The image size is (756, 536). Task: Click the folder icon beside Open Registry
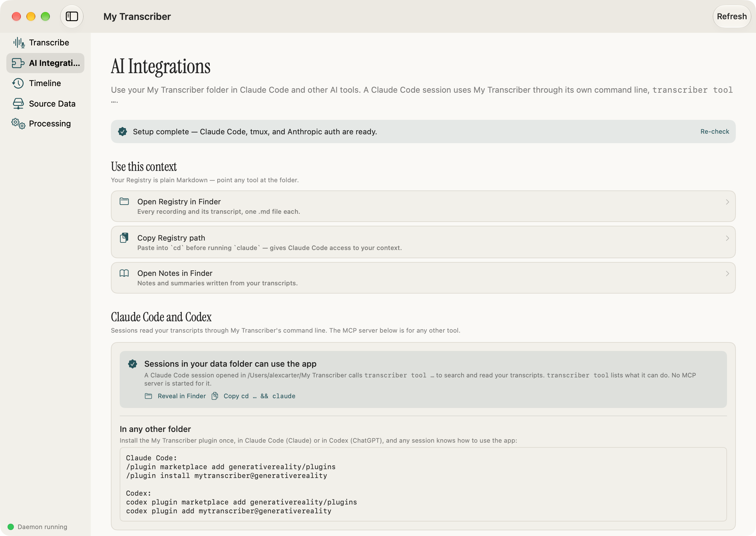coord(124,201)
